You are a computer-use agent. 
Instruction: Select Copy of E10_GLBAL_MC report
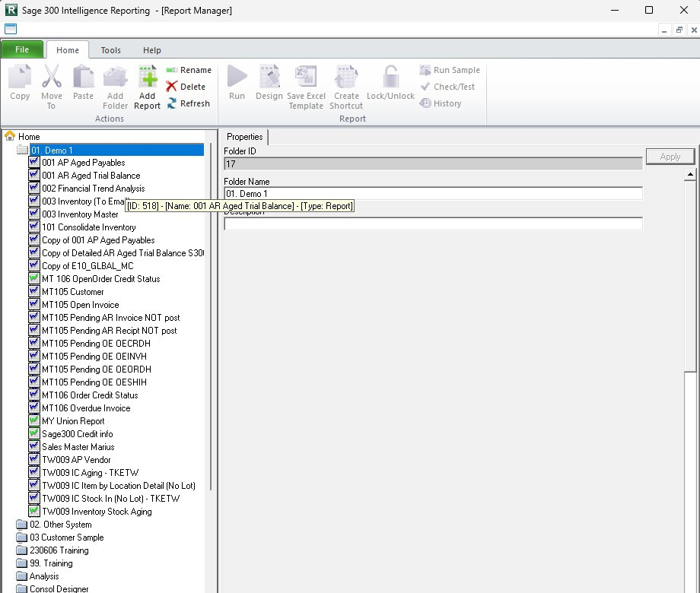pyautogui.click(x=87, y=266)
